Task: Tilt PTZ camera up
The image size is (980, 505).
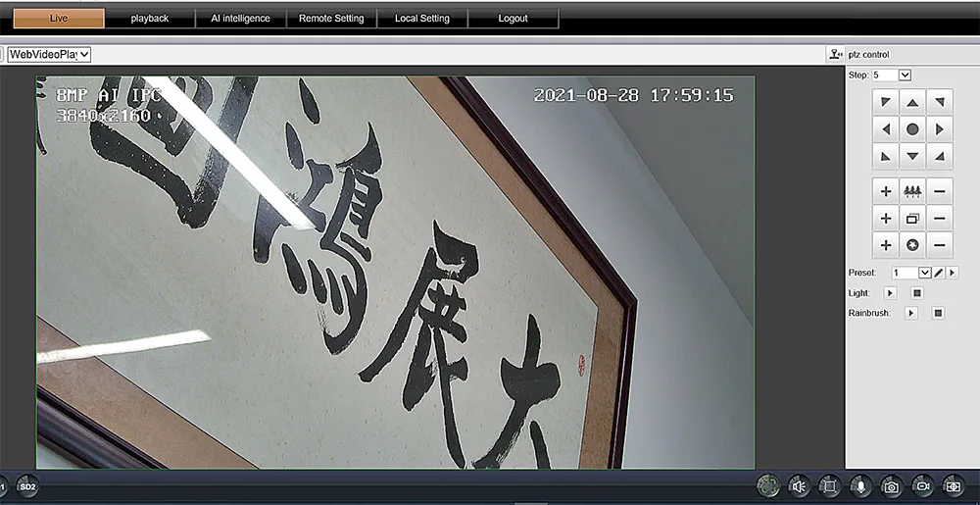Action: click(912, 102)
